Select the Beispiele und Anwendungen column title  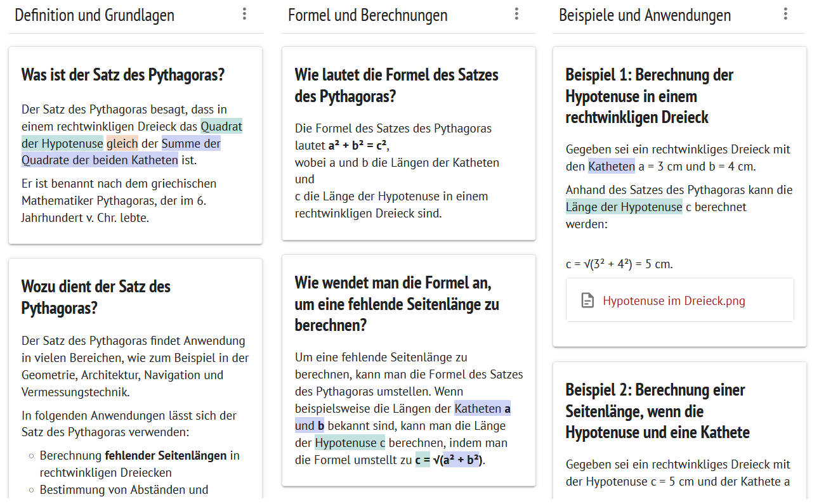pos(645,15)
